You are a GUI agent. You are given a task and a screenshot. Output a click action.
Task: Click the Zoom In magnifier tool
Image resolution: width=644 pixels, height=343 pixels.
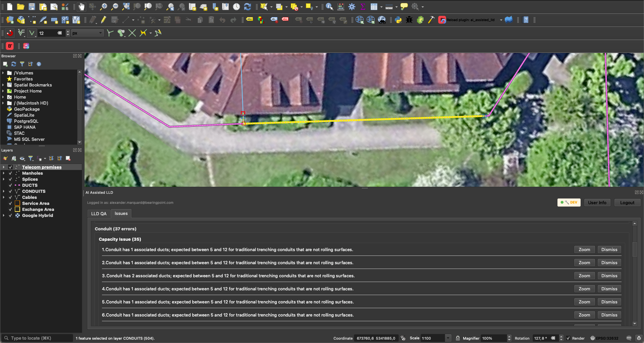point(104,7)
